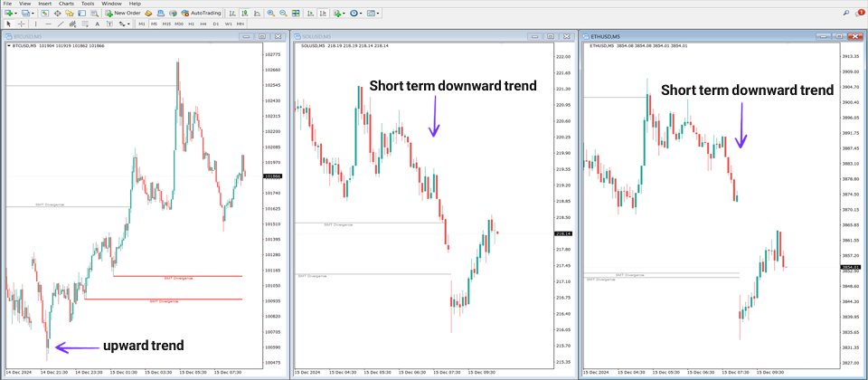
Task: Switch timeframe to M1
Action: [142, 24]
